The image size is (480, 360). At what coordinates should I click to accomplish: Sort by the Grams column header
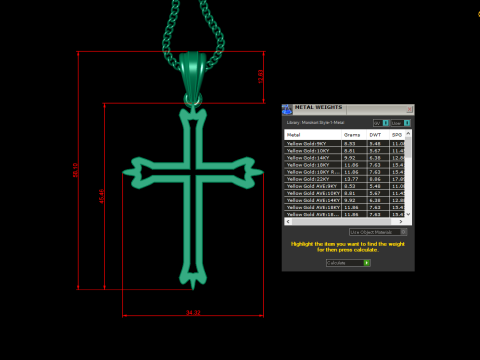[354, 135]
